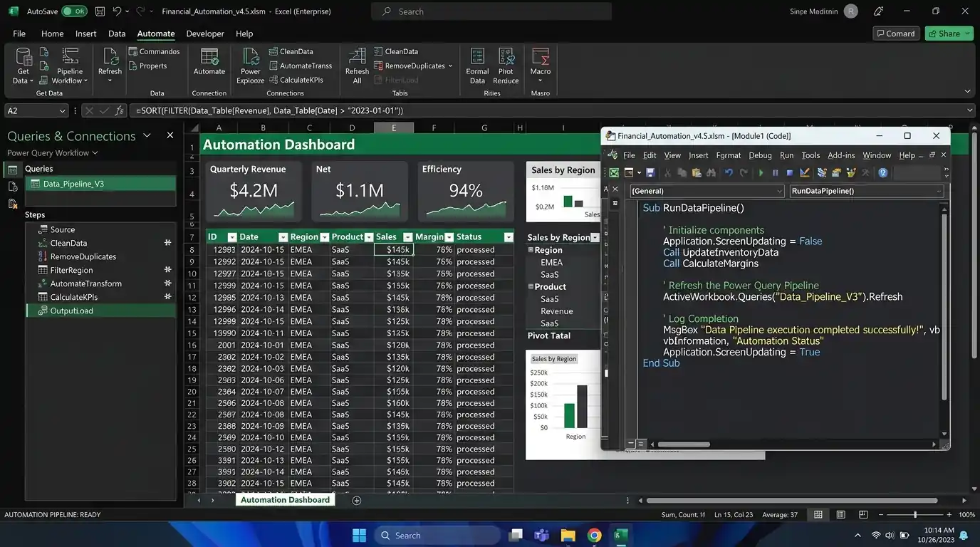Select the Queries list icon in the side panel

coord(12,170)
